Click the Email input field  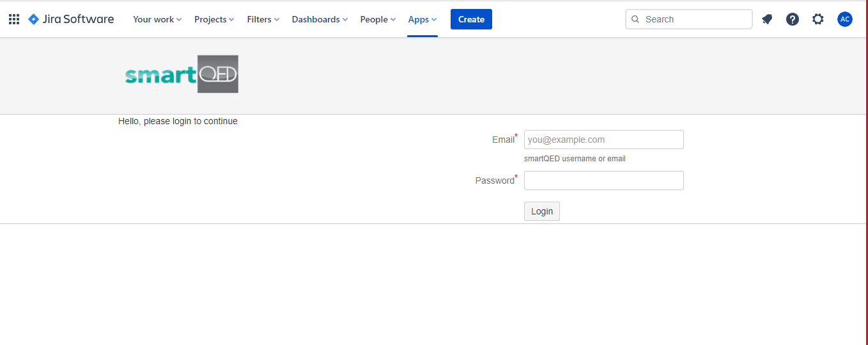click(x=604, y=140)
